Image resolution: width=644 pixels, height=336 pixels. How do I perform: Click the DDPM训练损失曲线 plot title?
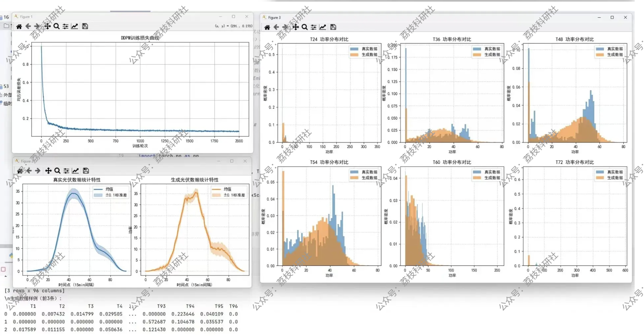(140, 38)
